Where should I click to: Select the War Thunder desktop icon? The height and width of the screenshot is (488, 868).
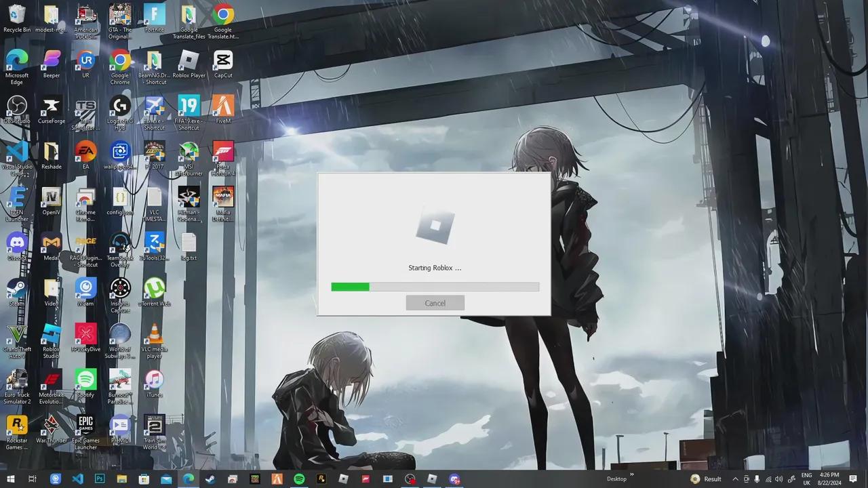click(x=52, y=429)
